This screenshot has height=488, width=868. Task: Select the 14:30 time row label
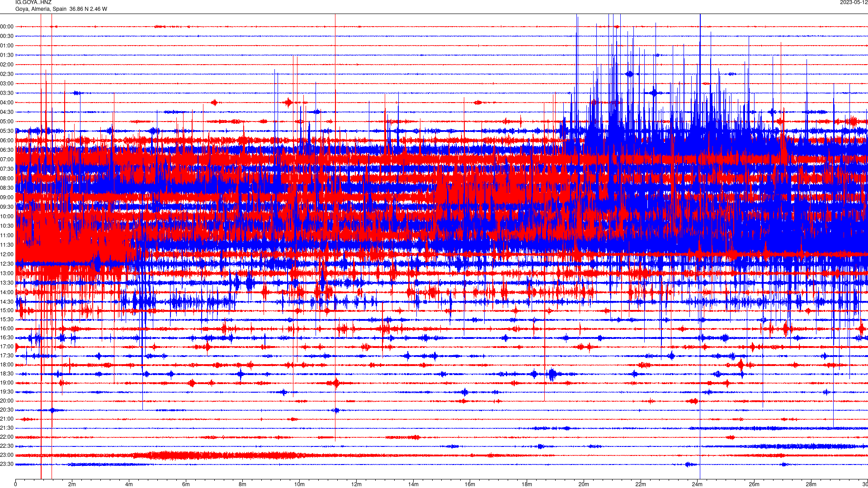pyautogui.click(x=7, y=302)
